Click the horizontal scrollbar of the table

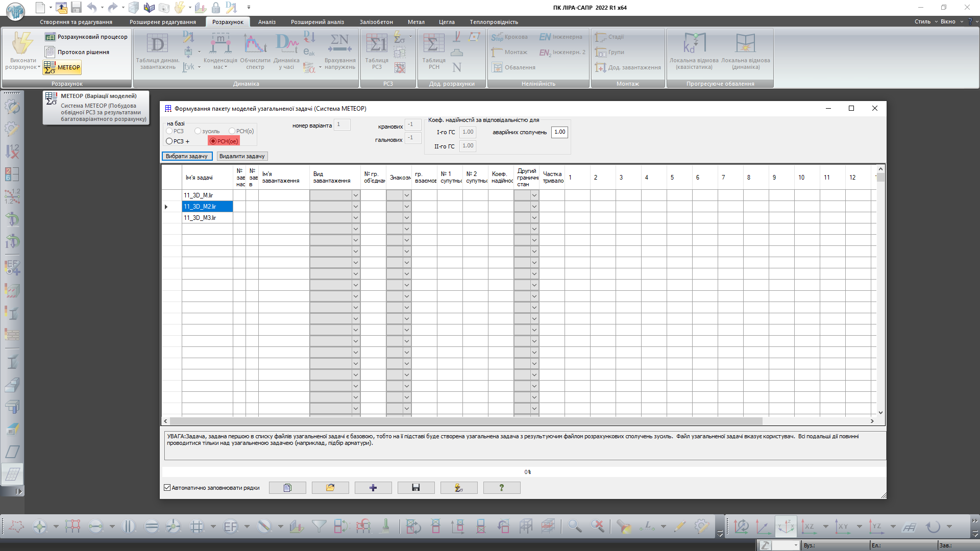tap(465, 421)
